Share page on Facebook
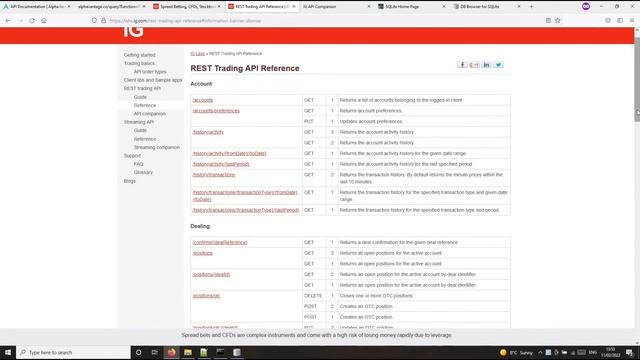The height and width of the screenshot is (360, 640). [x=462, y=64]
